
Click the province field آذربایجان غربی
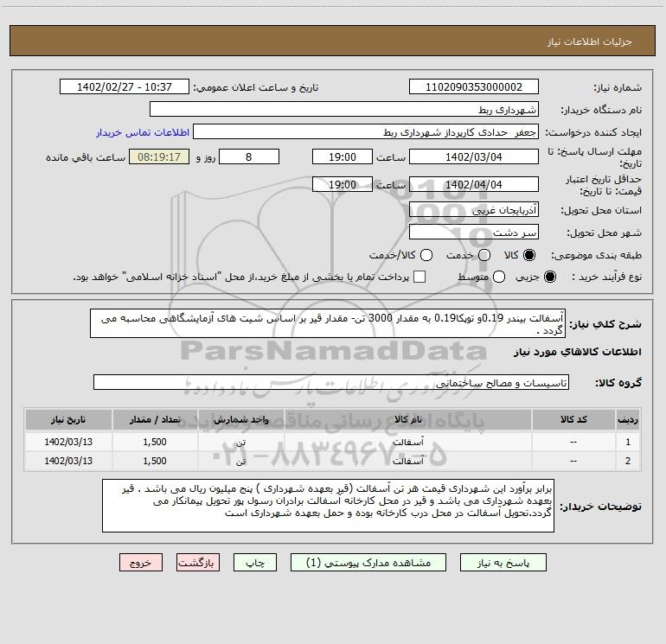coord(474,209)
